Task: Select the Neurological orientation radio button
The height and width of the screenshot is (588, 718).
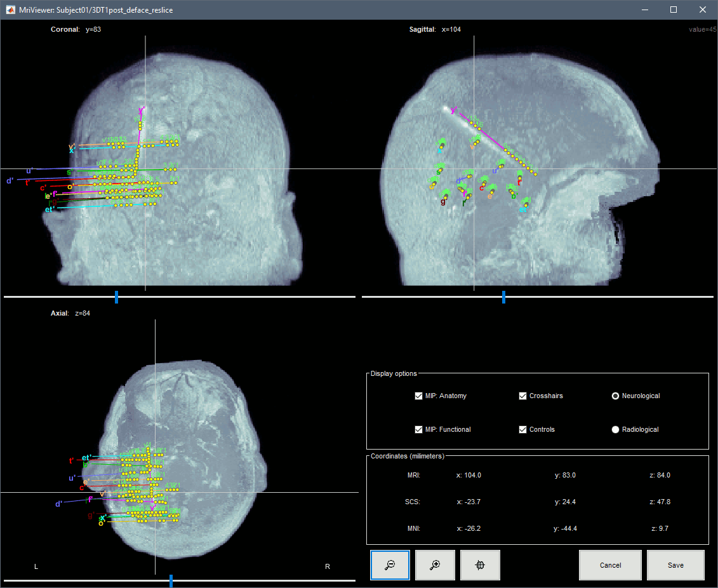Action: [615, 396]
